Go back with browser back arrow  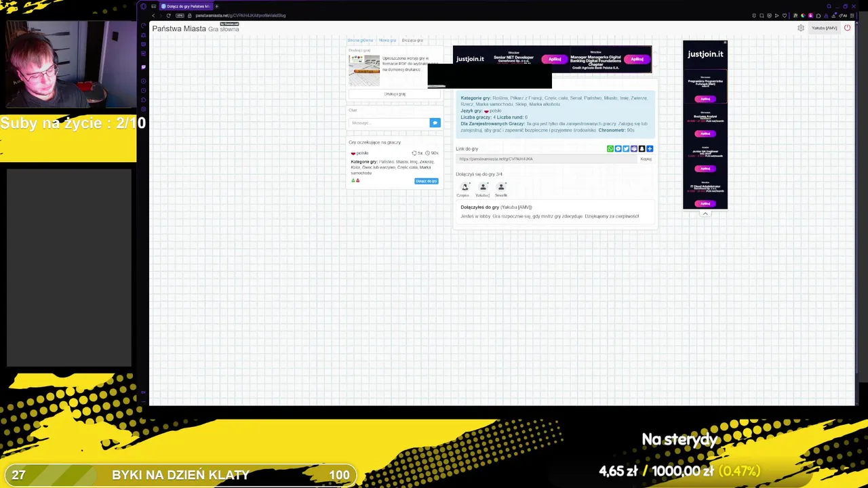(x=153, y=16)
